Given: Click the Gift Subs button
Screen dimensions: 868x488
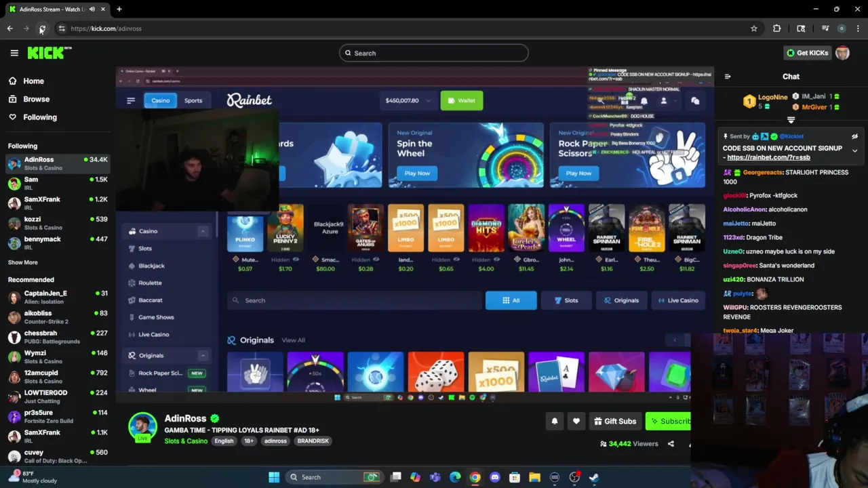Looking at the screenshot, I should coord(615,421).
